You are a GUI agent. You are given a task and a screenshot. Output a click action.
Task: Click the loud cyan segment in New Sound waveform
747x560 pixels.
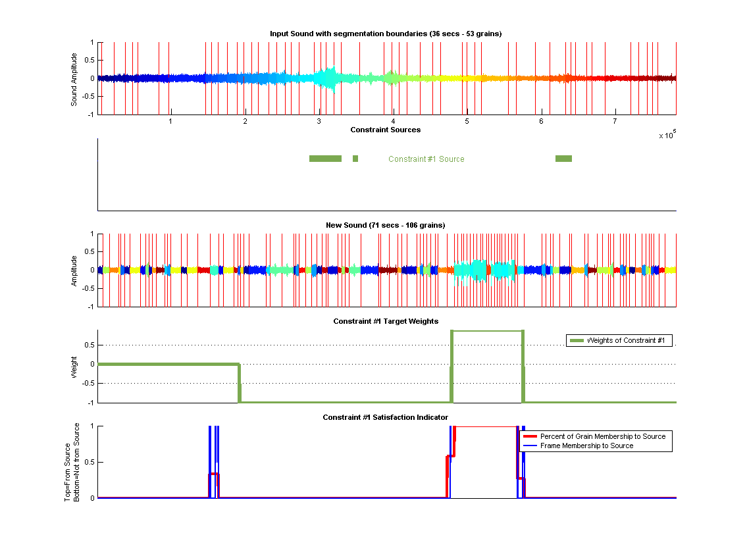tap(480, 270)
